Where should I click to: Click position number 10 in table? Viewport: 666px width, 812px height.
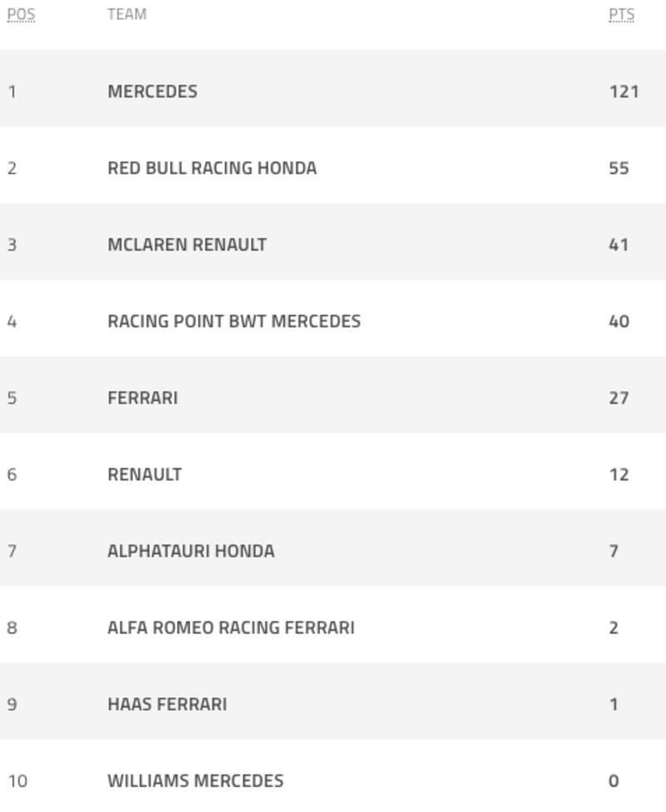coord(17,781)
